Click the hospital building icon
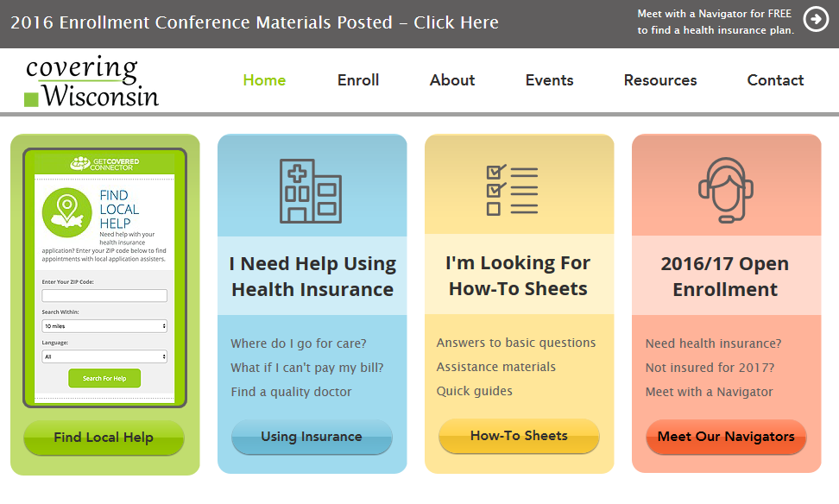This screenshot has height=504, width=839. (311, 191)
